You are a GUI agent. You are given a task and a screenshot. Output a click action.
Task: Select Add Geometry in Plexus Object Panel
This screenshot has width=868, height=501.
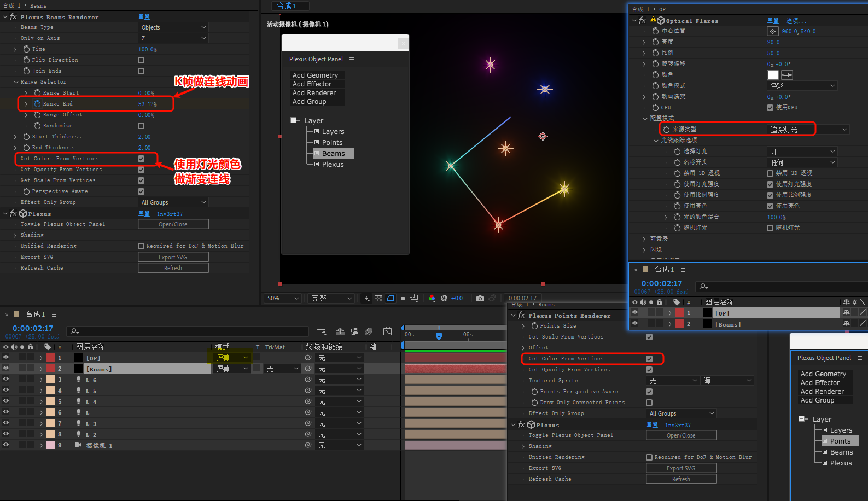(x=315, y=75)
